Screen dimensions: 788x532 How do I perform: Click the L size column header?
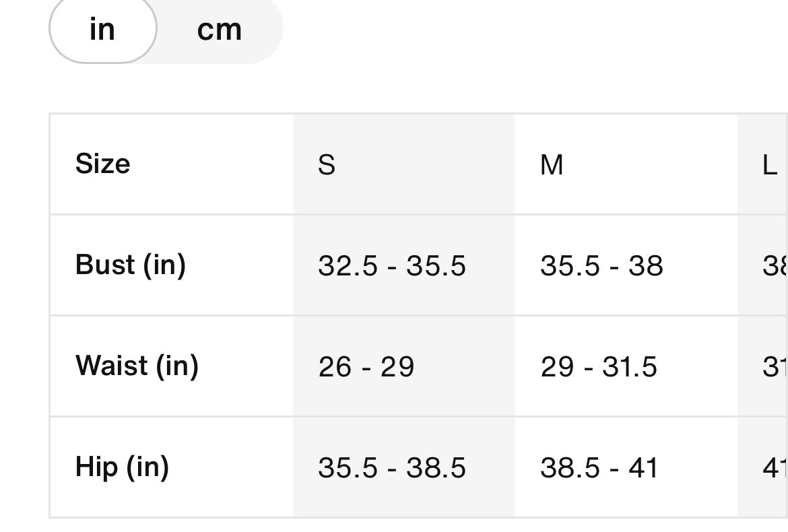[769, 165]
